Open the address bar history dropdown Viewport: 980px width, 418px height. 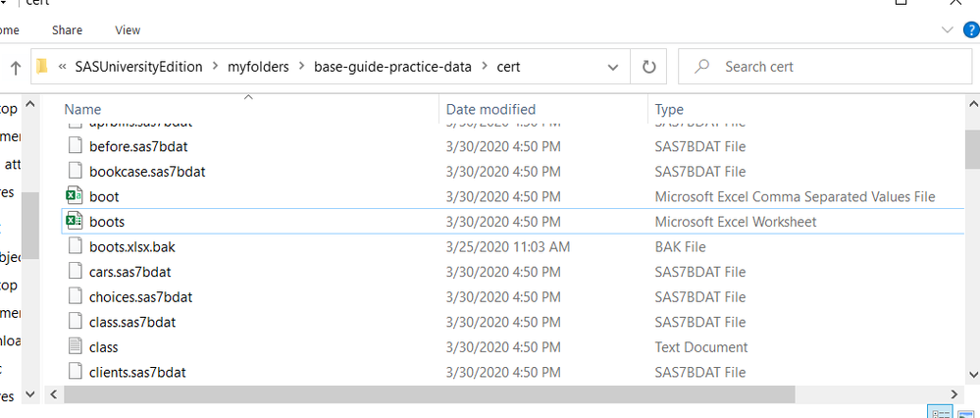point(613,67)
